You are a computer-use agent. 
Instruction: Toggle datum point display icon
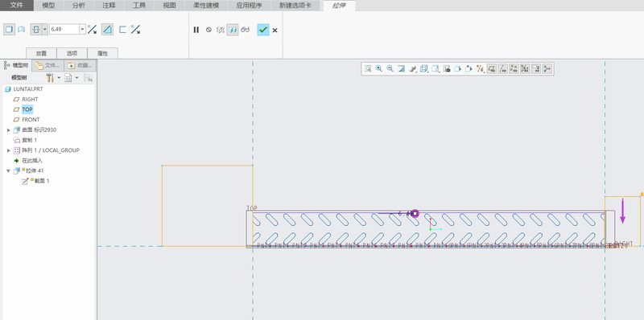click(514, 69)
